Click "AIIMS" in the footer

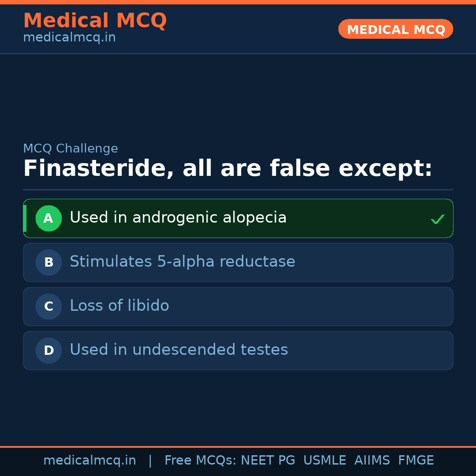pos(372,461)
